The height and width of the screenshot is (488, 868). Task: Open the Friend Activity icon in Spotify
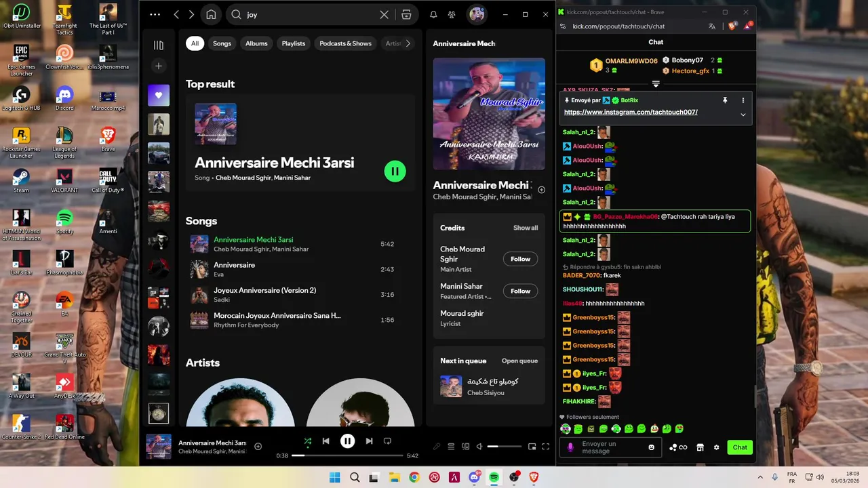pos(452,14)
